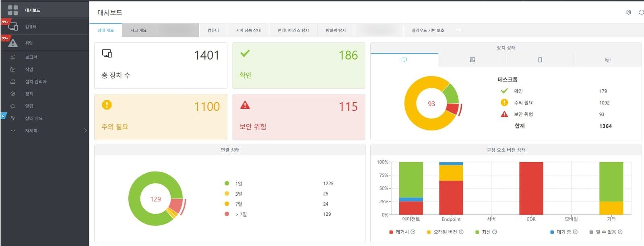The width and height of the screenshot is (644, 246).
Task: Click the 7일 connection row value 24
Action: (x=326, y=204)
